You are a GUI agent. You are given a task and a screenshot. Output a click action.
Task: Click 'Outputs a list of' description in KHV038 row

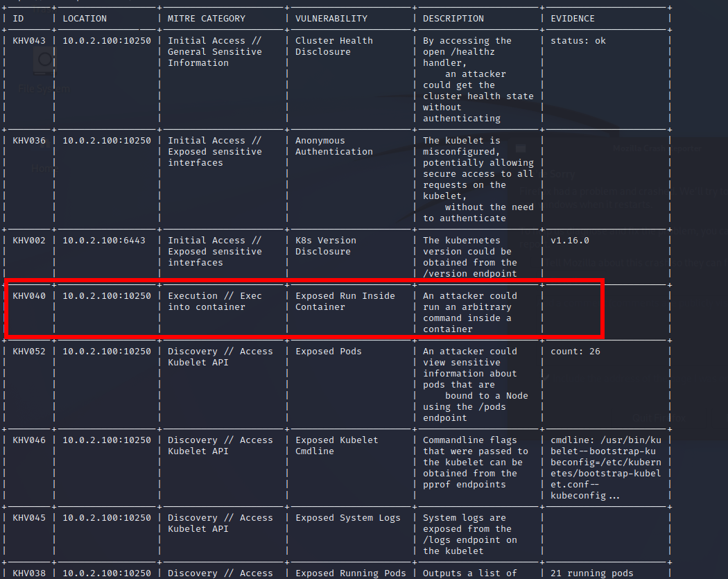[470, 573]
